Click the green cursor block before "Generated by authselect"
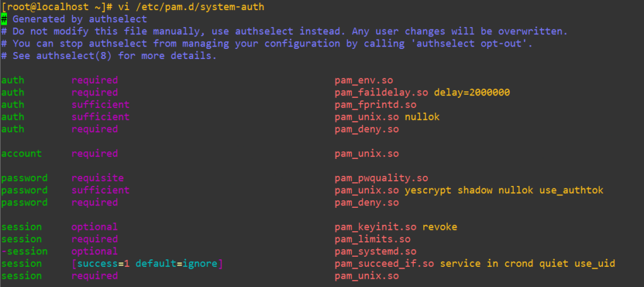Viewport: 644px width, 287px height. (4, 19)
